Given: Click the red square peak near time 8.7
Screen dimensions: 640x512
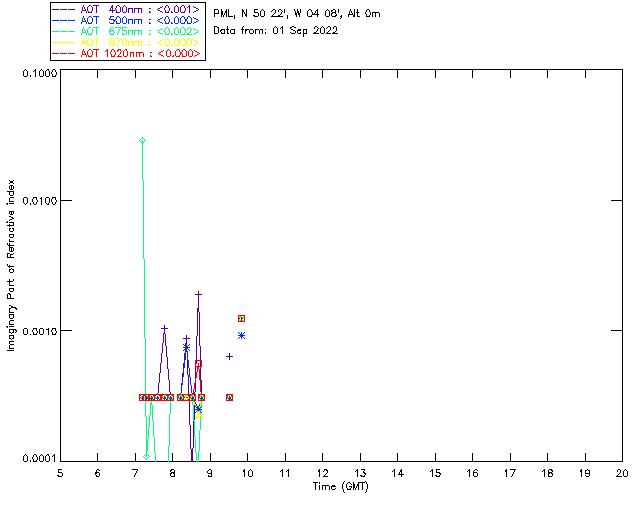Looking at the screenshot, I should pos(198,363).
